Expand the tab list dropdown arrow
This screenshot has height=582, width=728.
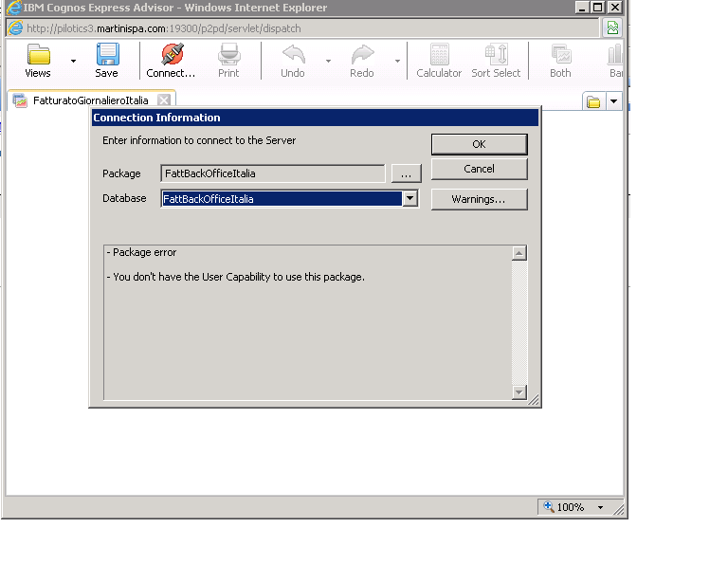pos(614,101)
